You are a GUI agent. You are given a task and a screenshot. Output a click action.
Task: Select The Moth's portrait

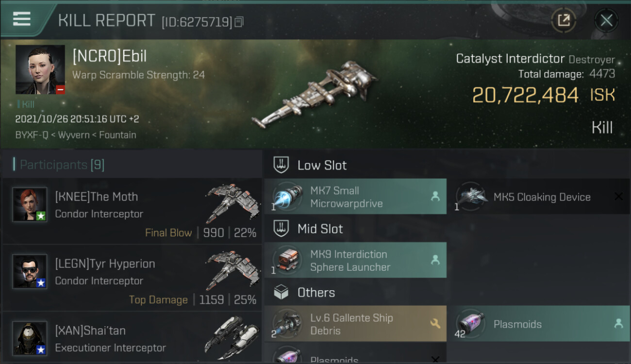[x=30, y=205]
